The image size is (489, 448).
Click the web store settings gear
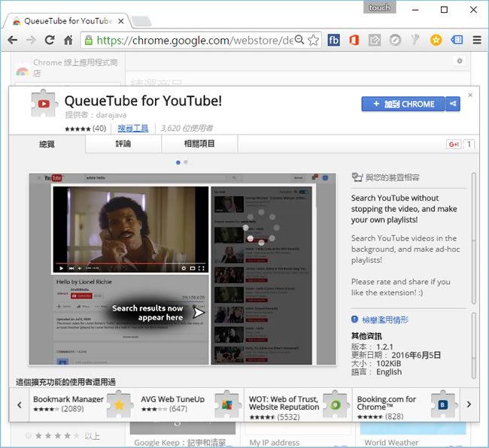tap(460, 61)
